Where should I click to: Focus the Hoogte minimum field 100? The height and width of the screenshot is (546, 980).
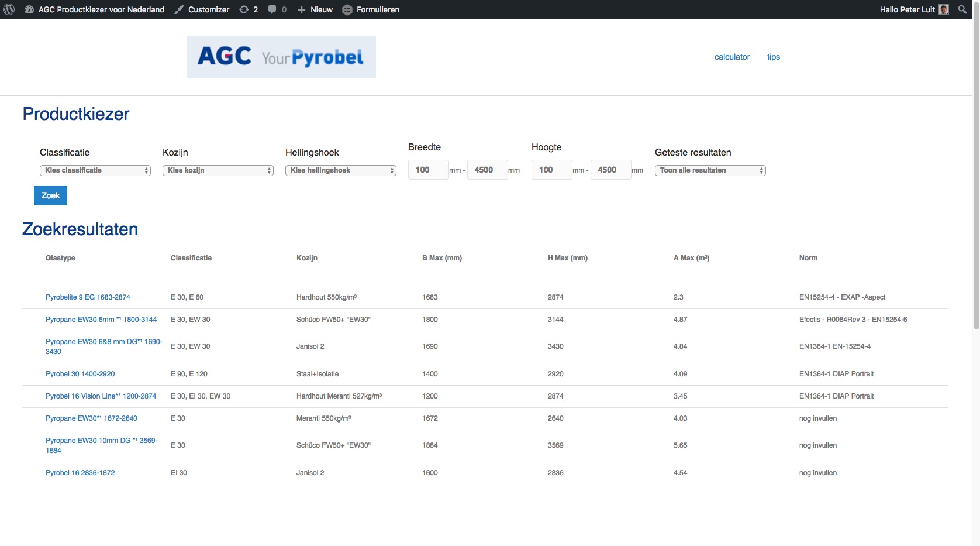tap(552, 170)
